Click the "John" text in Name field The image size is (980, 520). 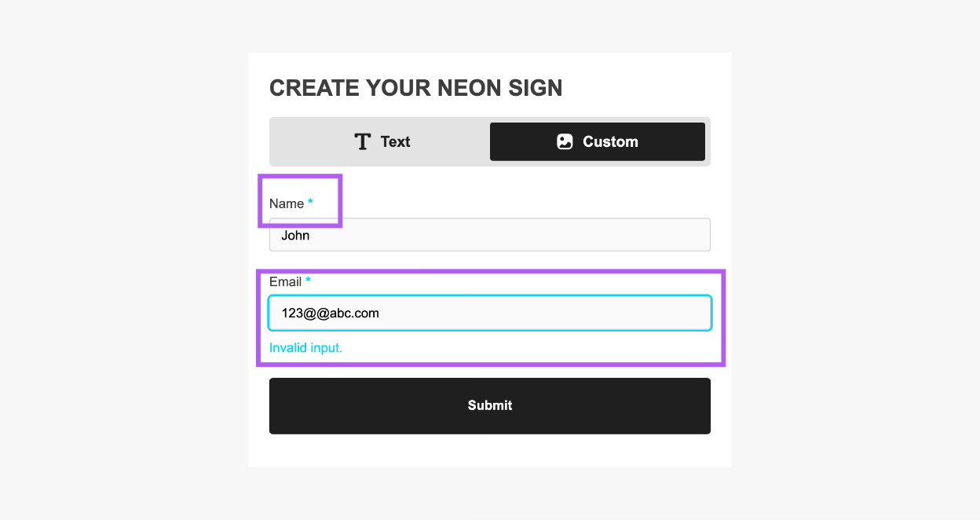tap(295, 235)
